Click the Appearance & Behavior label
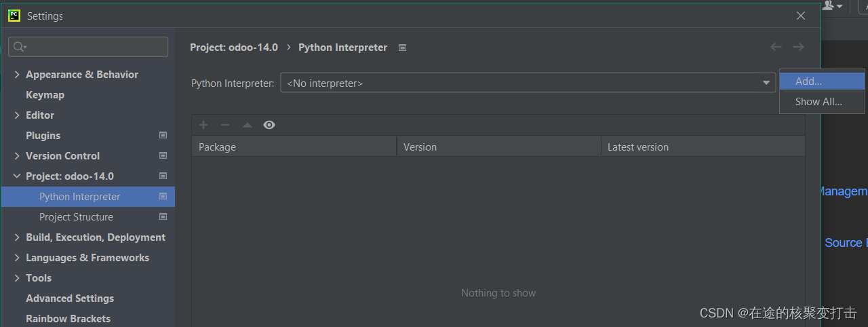The height and width of the screenshot is (327, 868). 82,75
